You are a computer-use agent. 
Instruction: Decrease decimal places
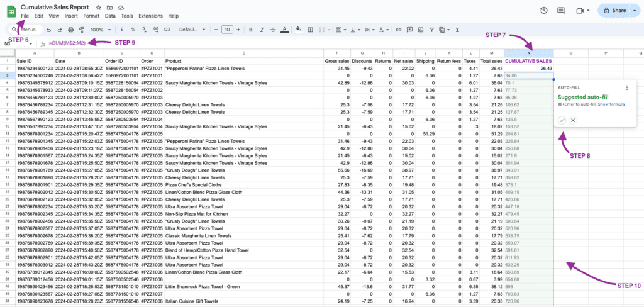pos(144,30)
